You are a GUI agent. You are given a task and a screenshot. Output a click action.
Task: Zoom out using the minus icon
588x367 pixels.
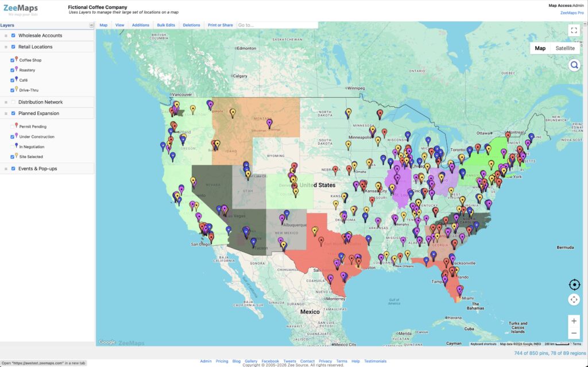click(574, 333)
